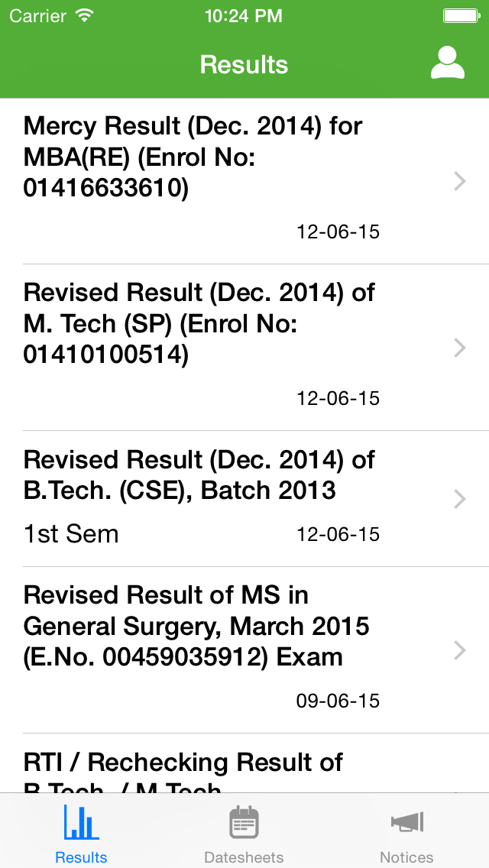This screenshot has height=868, width=489.
Task: Tap the 1st Sem label
Action: click(x=71, y=533)
